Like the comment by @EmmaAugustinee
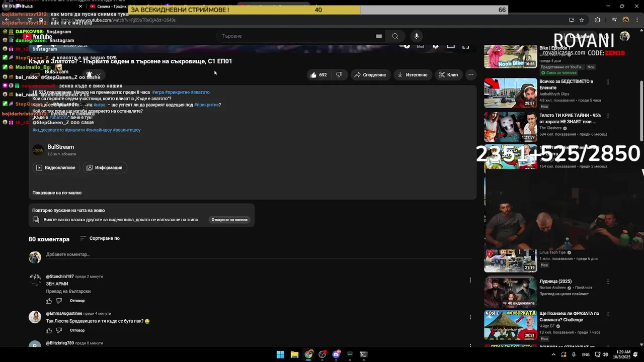644x362 pixels. [49, 330]
